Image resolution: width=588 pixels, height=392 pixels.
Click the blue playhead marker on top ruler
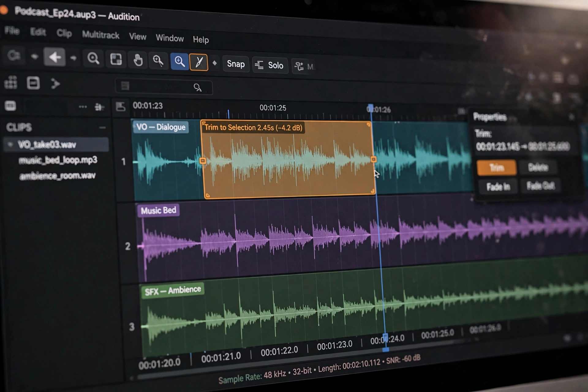(x=370, y=108)
